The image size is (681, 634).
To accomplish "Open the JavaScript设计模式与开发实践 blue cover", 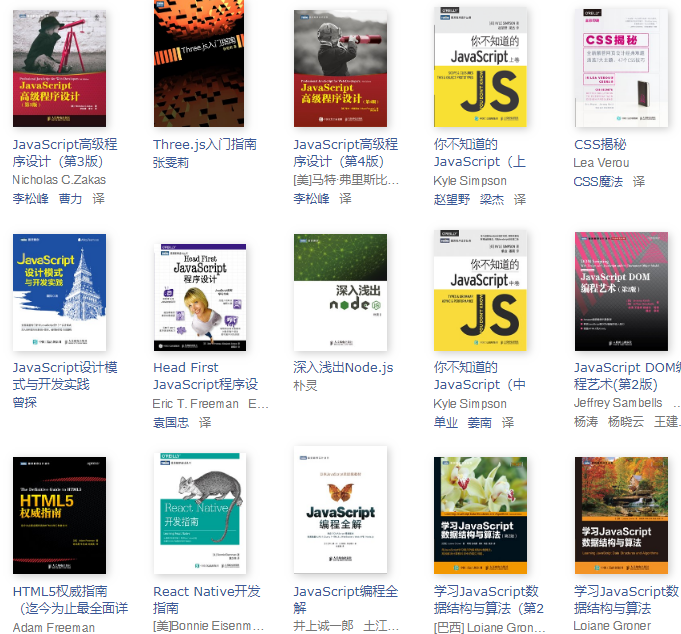I will click(60, 292).
